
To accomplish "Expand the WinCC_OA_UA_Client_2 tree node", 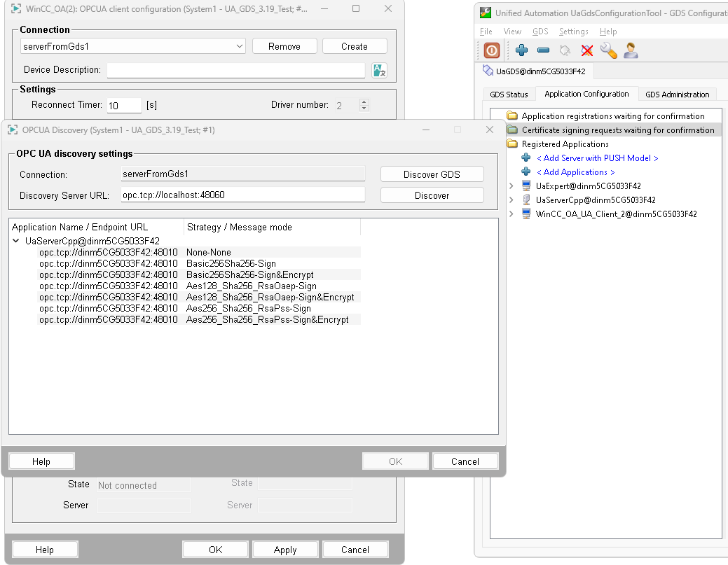I will click(511, 214).
